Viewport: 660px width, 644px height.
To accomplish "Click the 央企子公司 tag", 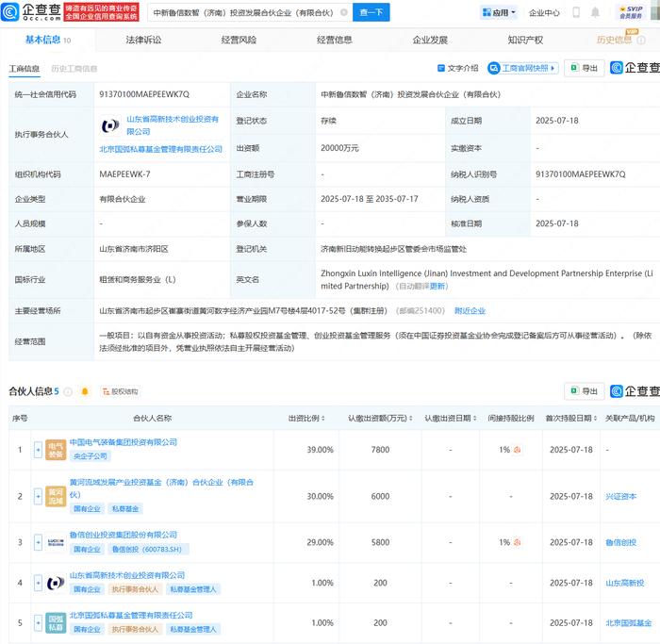I will click(91, 456).
